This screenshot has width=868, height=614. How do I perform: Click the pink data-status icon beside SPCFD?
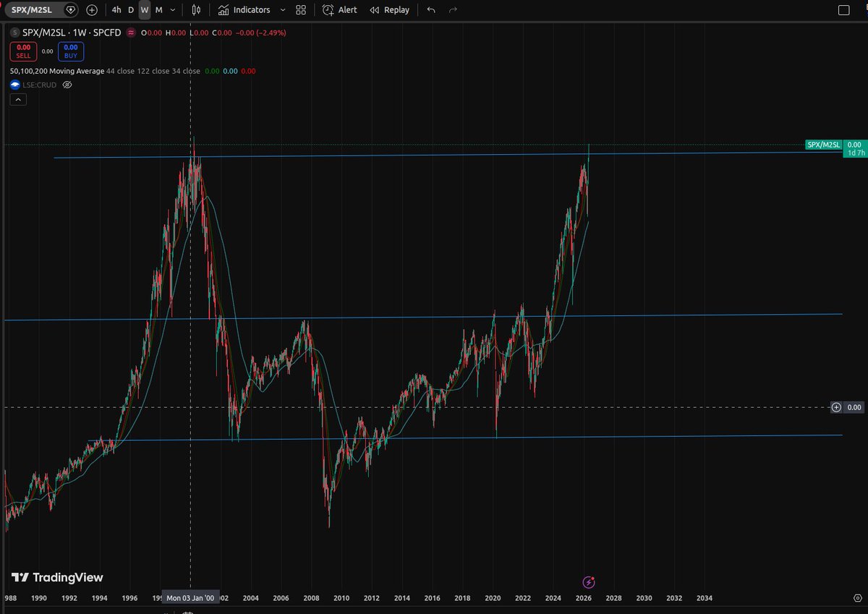pos(130,33)
